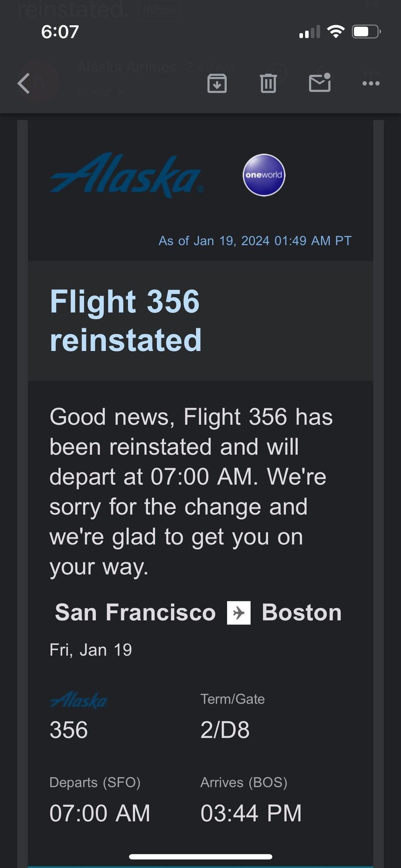
Task: Tap the home indicator bar at the bottom
Action: point(200,857)
